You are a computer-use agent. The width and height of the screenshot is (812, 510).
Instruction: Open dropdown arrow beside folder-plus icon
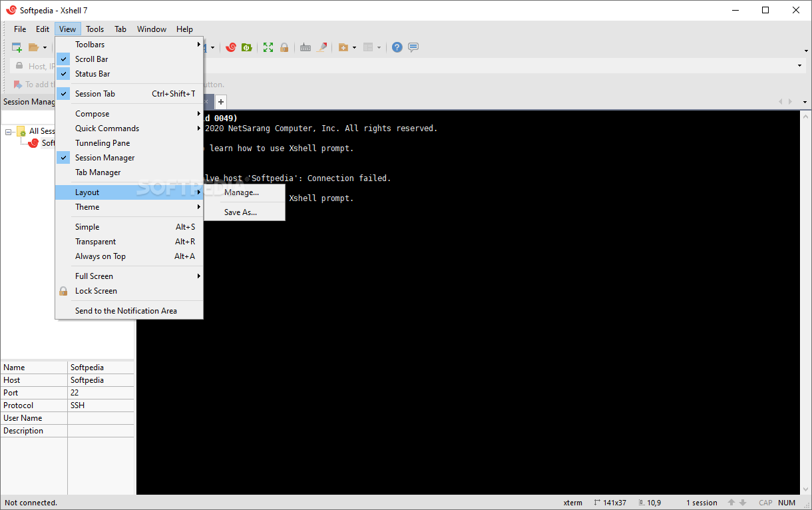[x=354, y=47]
